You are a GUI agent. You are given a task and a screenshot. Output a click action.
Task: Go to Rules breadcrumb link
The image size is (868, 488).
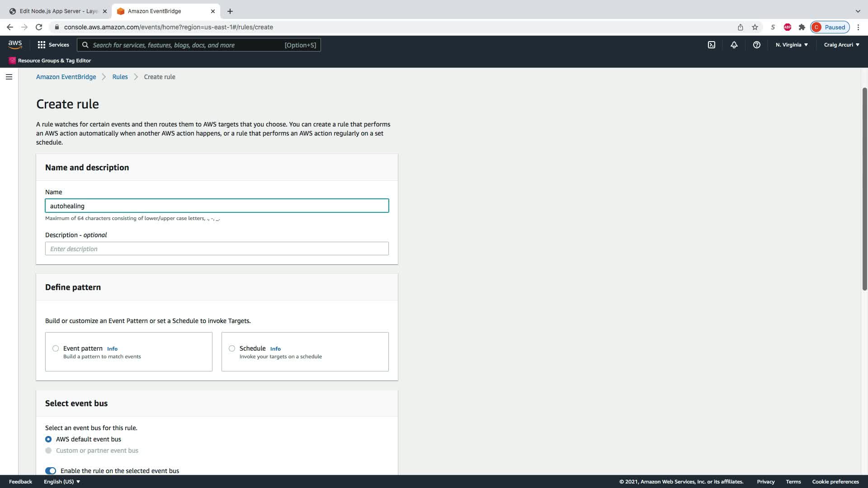(x=120, y=77)
